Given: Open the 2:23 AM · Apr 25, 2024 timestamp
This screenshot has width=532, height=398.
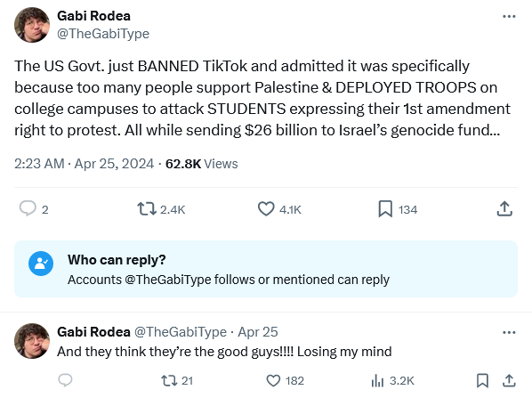Looking at the screenshot, I should tap(85, 164).
